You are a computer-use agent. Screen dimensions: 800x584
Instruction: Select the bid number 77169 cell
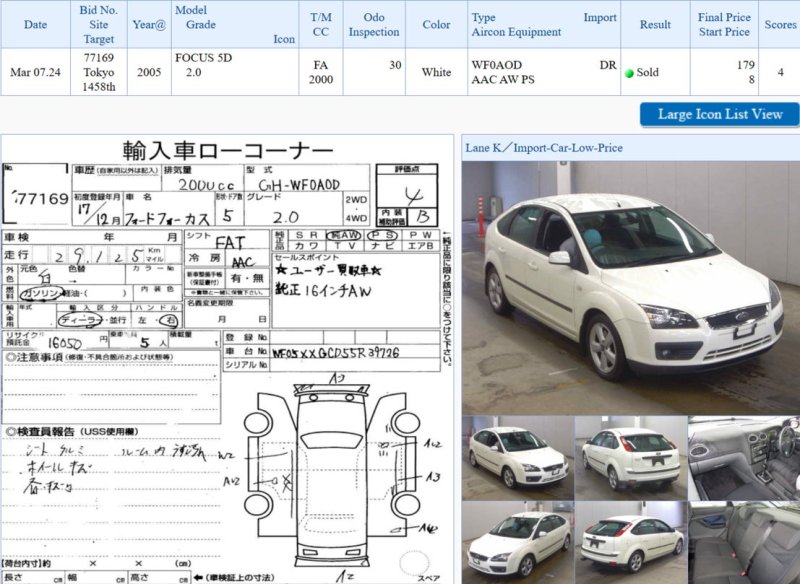click(x=98, y=58)
